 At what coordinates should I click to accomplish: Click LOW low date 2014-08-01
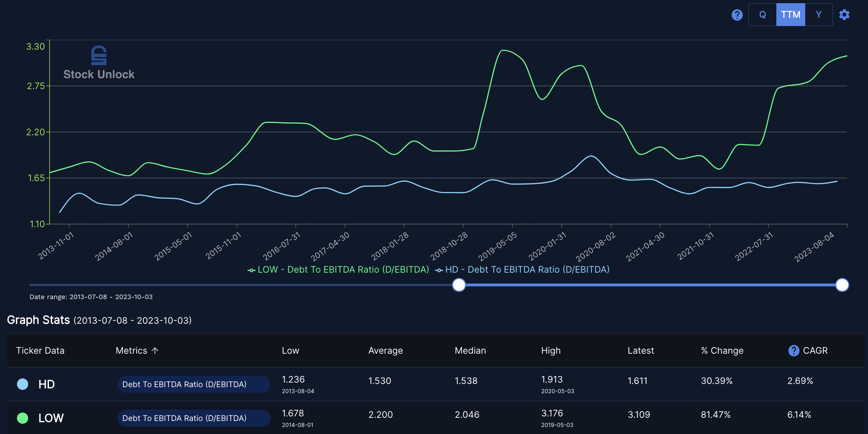pyautogui.click(x=298, y=425)
